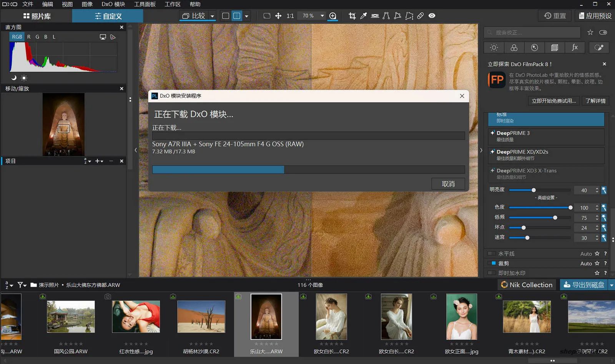
Task: Click the 明亮度 value stepper arrows
Action: [x=597, y=190]
